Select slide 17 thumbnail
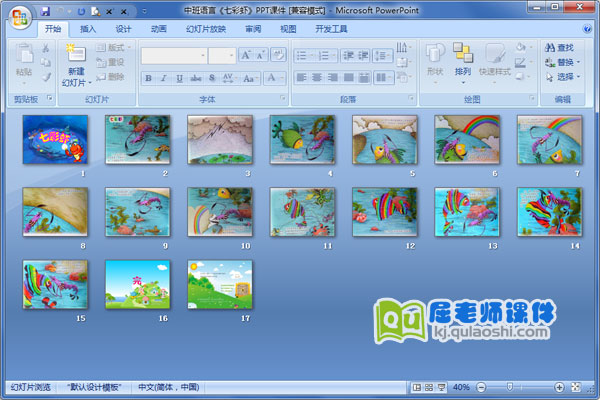600x400 pixels. point(220,284)
